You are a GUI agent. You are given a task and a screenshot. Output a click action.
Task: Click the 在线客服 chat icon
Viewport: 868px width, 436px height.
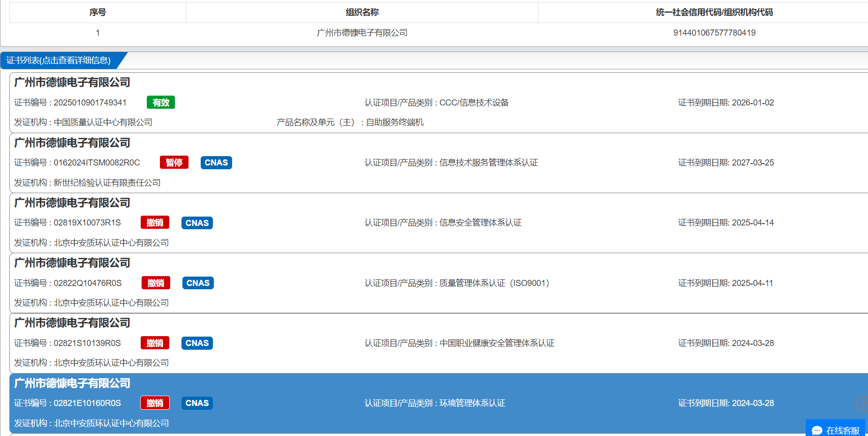[x=817, y=430]
